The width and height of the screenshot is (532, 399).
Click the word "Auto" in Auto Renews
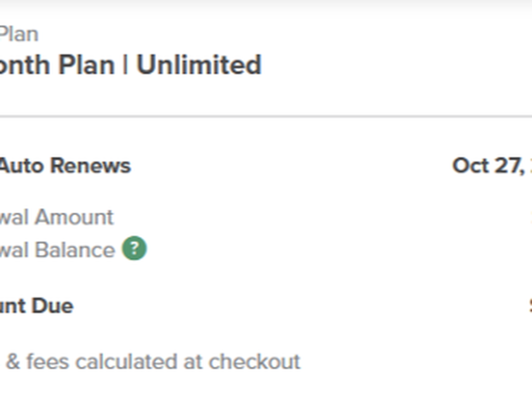[21, 166]
